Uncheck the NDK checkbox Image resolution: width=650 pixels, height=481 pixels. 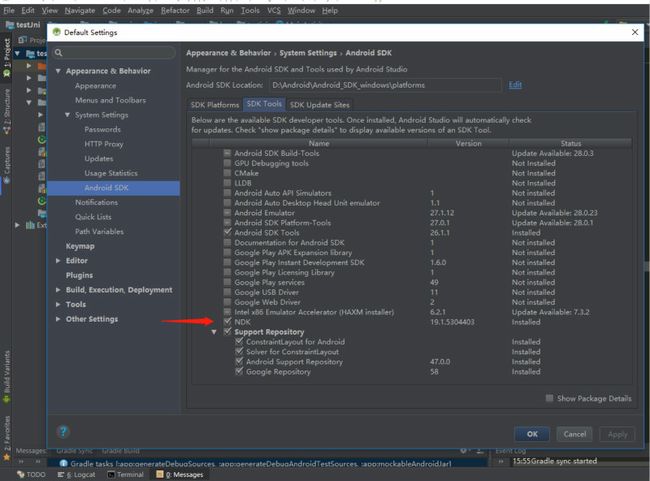(x=227, y=322)
